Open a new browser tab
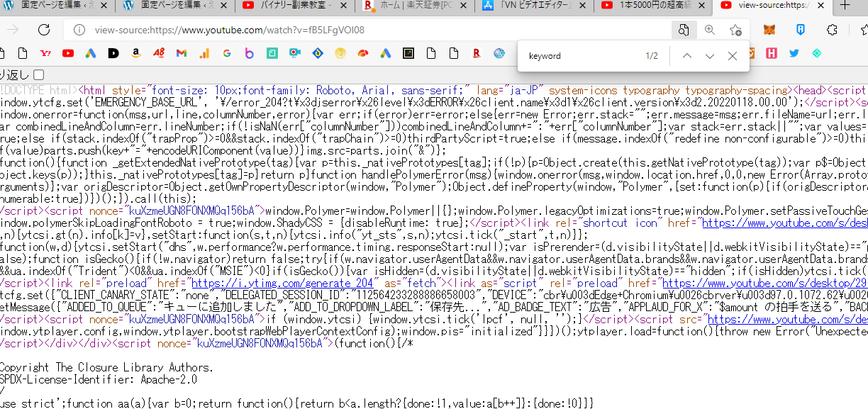 [x=845, y=6]
